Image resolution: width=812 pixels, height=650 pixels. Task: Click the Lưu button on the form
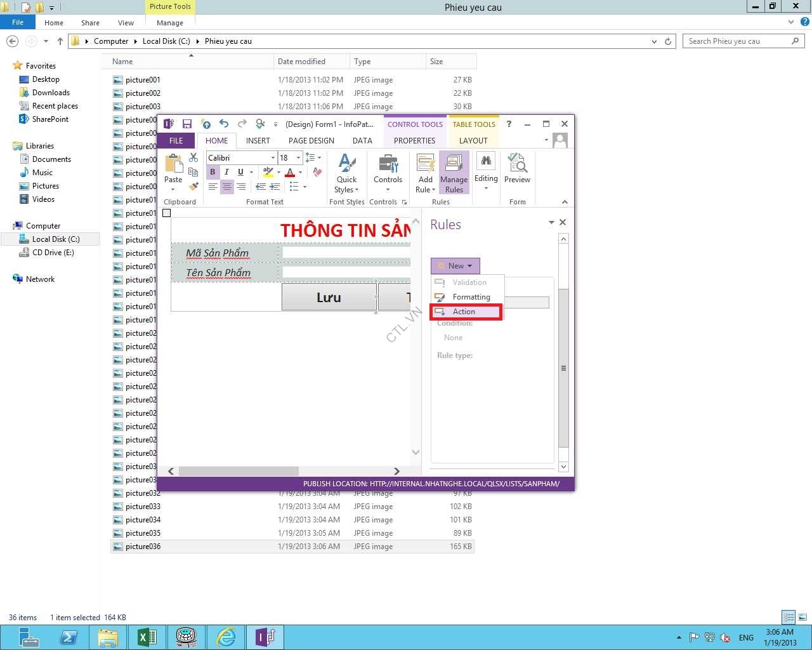pyautogui.click(x=329, y=297)
